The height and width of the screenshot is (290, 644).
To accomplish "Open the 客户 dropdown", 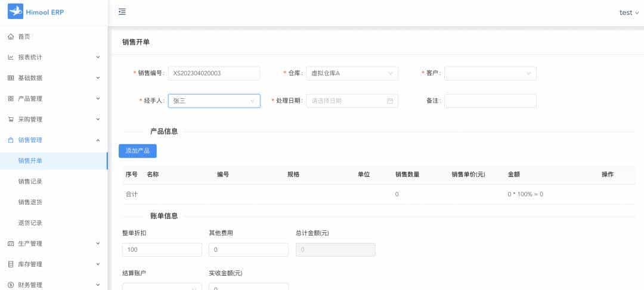I will point(490,73).
